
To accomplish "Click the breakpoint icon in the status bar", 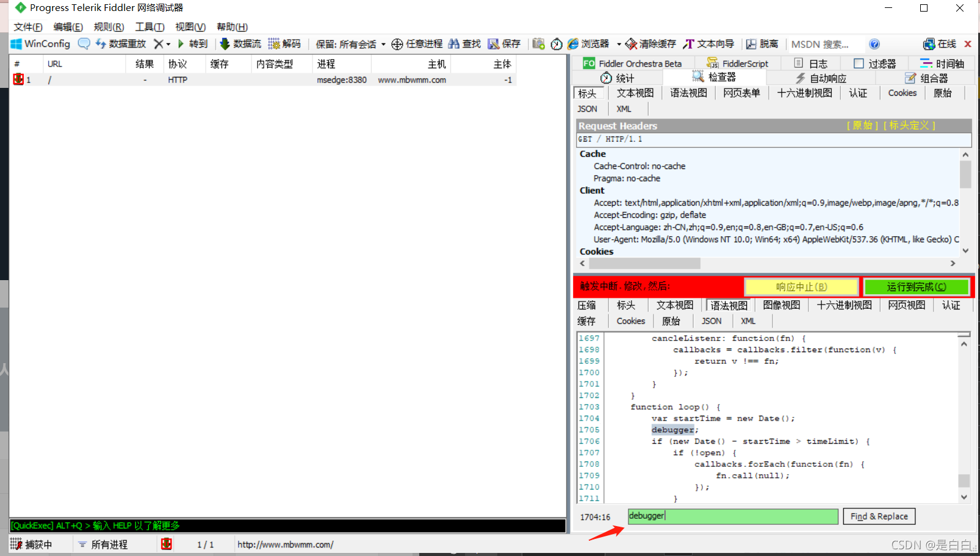I will [x=166, y=544].
